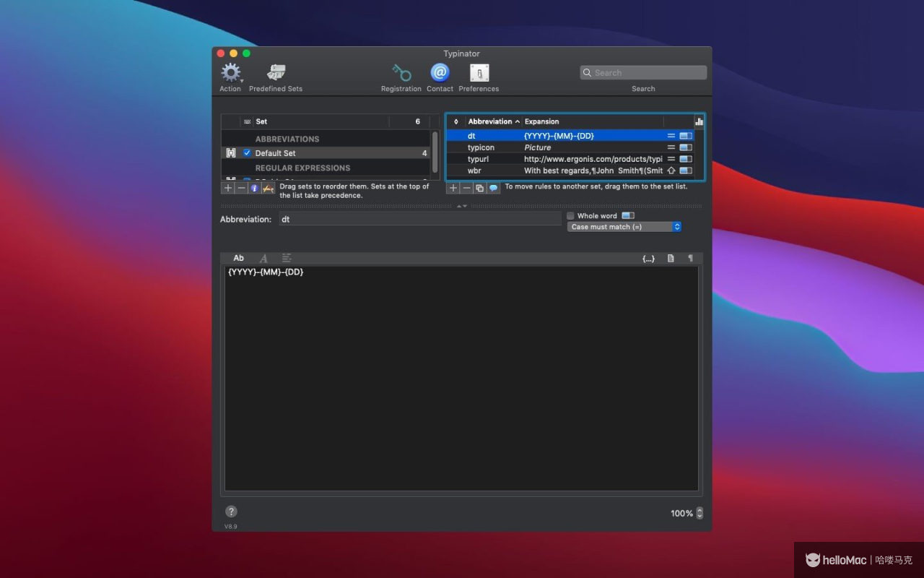Click in the expansion text editor
924x578 pixels.
tap(461, 379)
